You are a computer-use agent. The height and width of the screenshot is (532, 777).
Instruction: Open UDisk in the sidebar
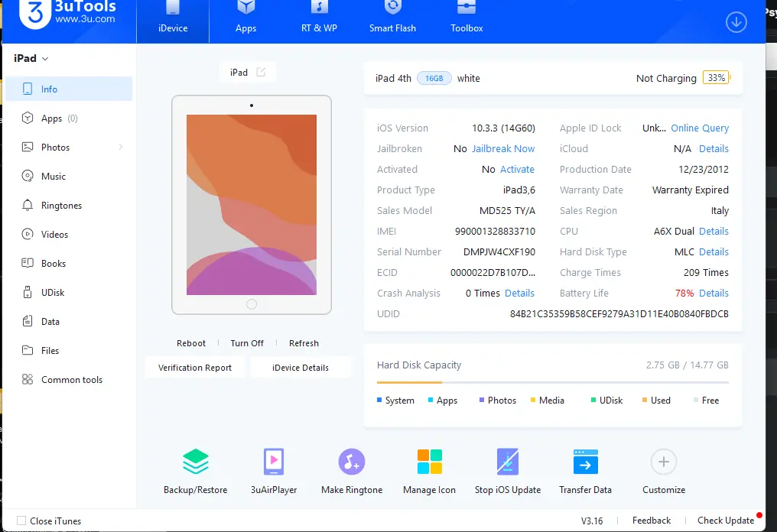(69, 293)
